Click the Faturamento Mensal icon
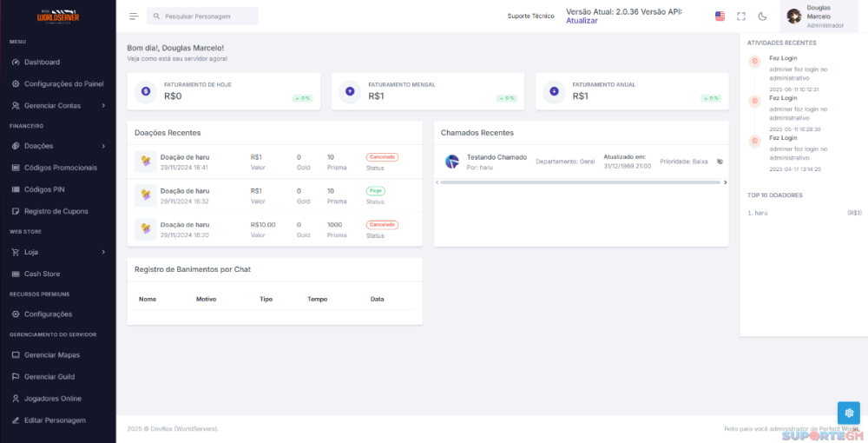The width and height of the screenshot is (868, 443). click(x=350, y=91)
